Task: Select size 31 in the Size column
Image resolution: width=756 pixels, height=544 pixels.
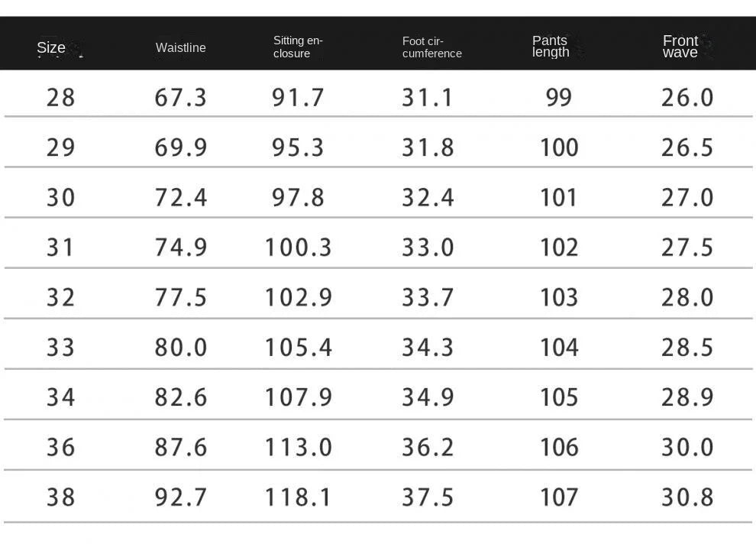Action: click(61, 248)
